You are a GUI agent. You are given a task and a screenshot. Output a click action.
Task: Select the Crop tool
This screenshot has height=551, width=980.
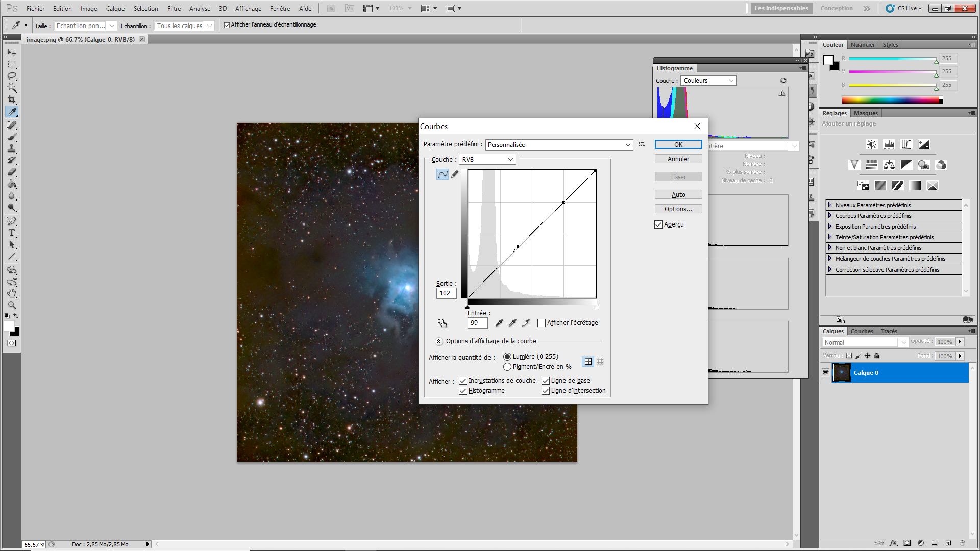pos(12,99)
